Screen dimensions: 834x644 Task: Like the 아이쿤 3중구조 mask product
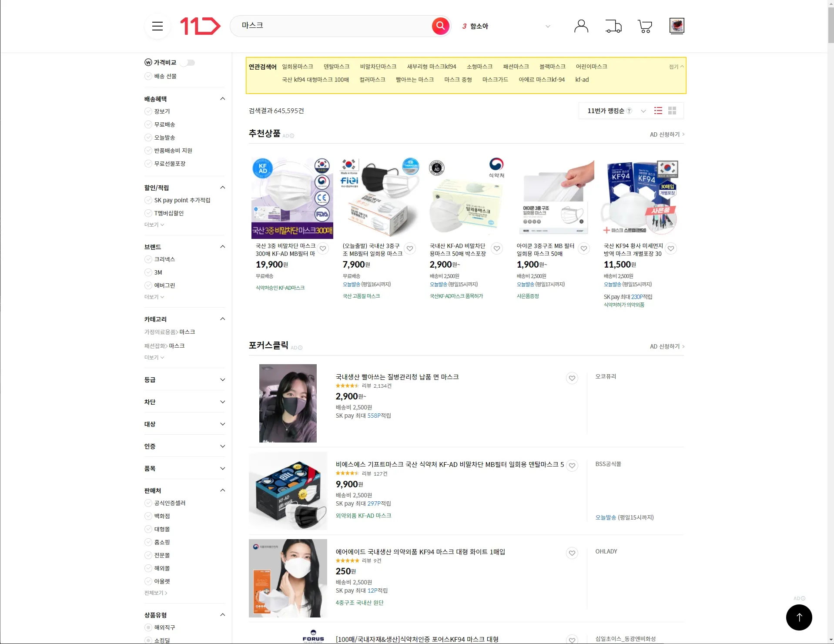pos(584,248)
